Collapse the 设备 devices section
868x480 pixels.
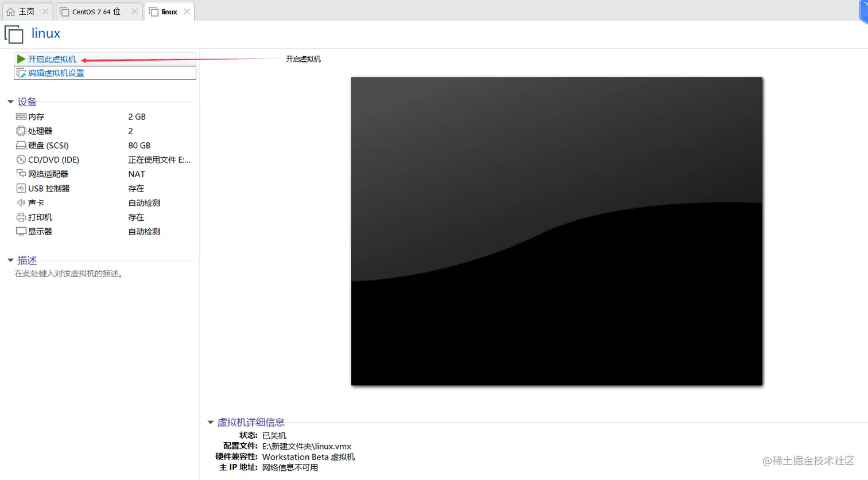[x=10, y=102]
